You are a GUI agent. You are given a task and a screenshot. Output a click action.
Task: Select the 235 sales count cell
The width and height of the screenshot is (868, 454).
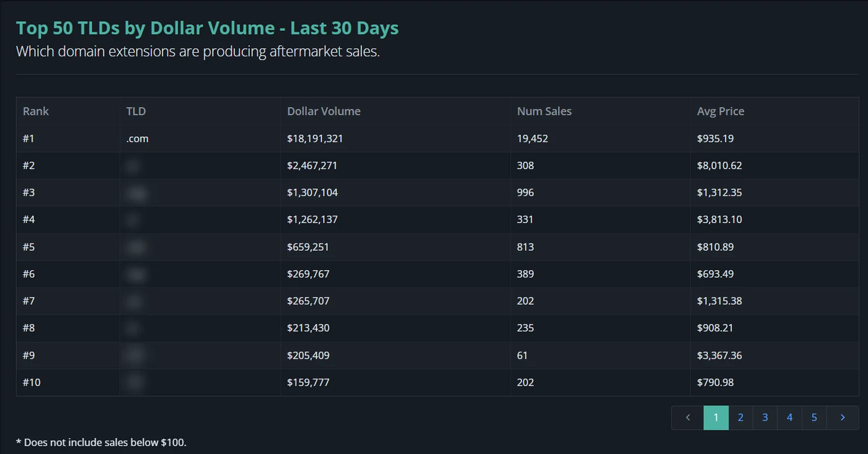(x=600, y=328)
